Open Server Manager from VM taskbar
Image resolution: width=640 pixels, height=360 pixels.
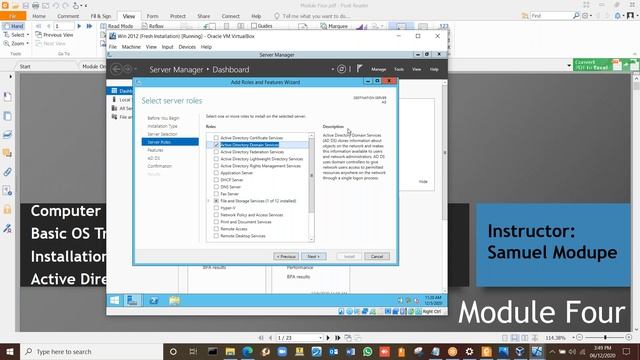pyautogui.click(x=132, y=300)
